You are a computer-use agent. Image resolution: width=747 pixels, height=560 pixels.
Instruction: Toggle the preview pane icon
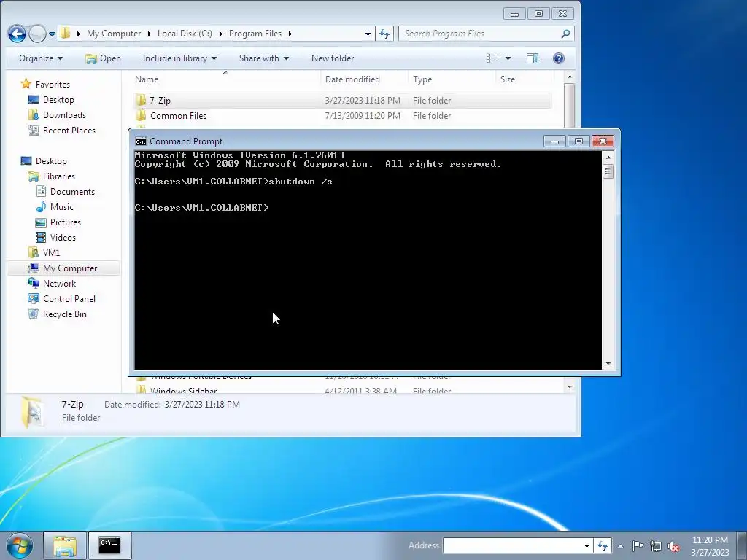[532, 58]
